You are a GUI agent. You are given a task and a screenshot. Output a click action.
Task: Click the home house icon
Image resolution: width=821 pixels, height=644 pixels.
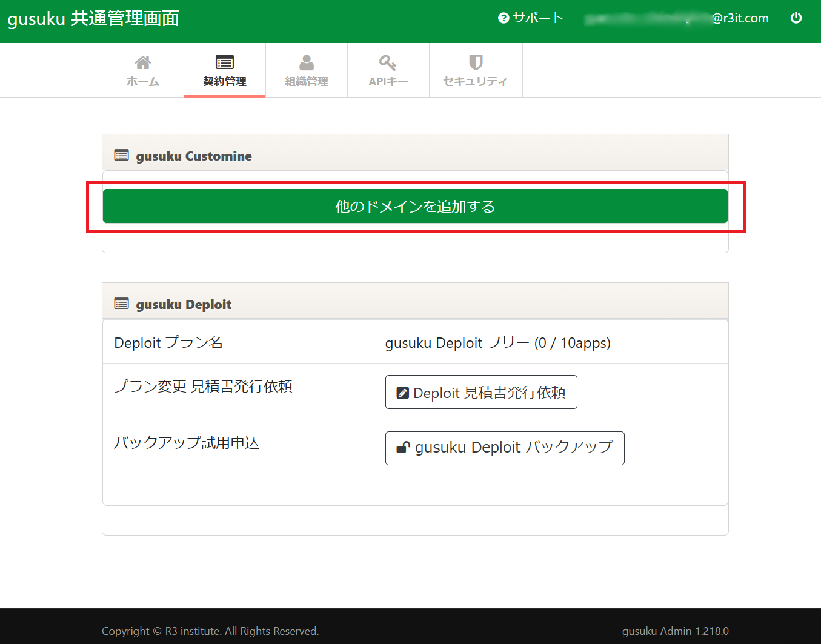[x=143, y=62]
